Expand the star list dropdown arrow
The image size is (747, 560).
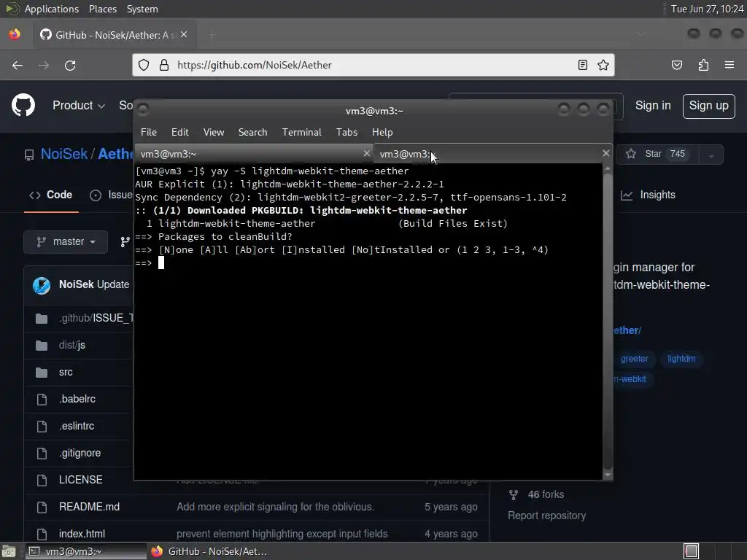[x=711, y=155]
